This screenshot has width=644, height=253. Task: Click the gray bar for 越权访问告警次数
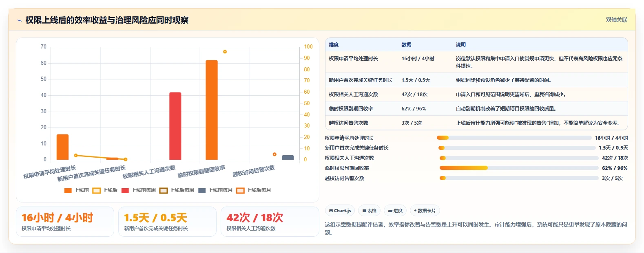(288, 157)
